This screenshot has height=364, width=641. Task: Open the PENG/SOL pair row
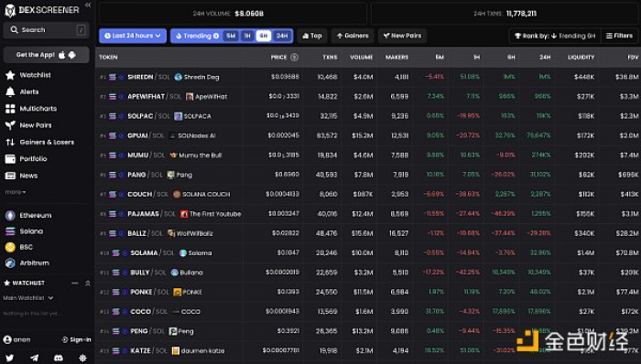pos(368,331)
